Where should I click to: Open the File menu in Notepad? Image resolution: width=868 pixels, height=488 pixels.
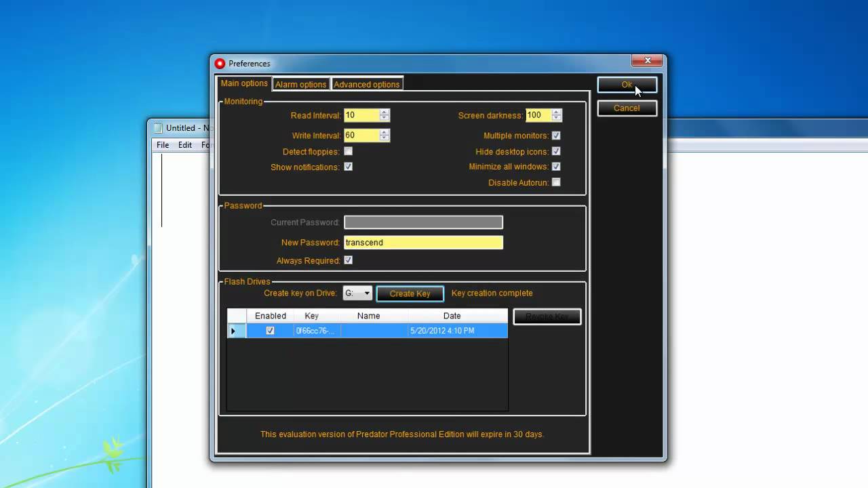(x=163, y=145)
